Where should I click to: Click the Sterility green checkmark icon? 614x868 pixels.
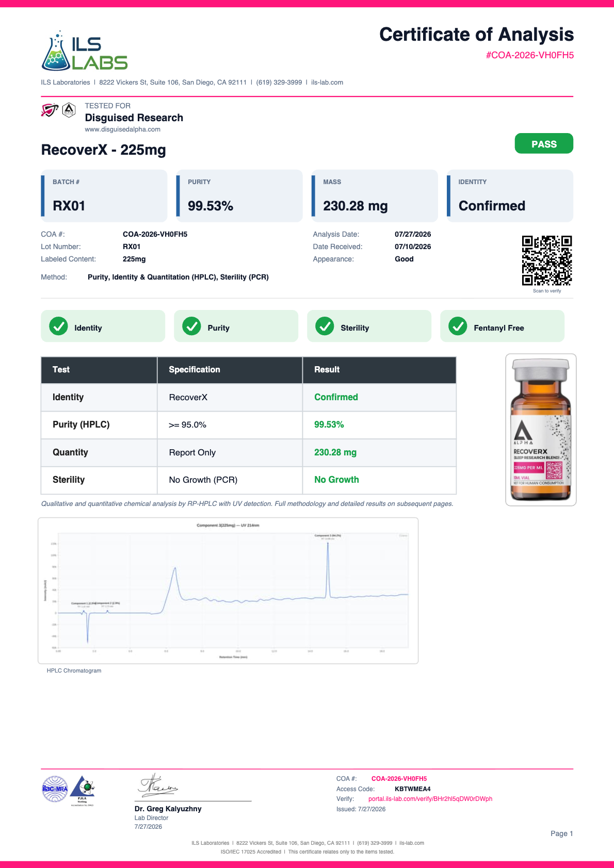click(325, 326)
